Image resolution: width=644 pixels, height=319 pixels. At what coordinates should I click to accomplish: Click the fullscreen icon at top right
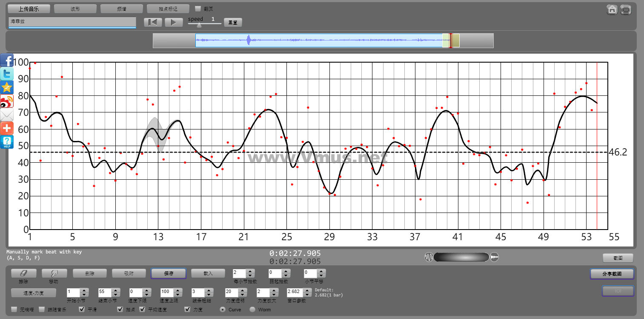626,9
